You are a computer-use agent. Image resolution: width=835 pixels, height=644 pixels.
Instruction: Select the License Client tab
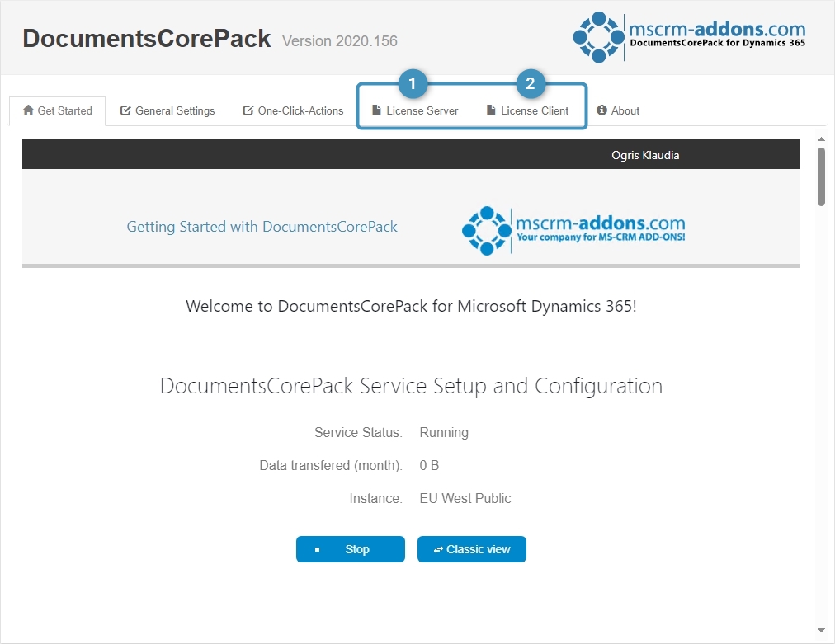click(x=528, y=110)
